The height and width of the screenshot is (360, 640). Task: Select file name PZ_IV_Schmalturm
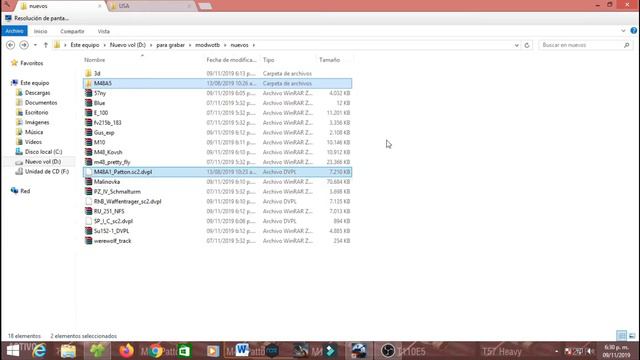tap(117, 191)
